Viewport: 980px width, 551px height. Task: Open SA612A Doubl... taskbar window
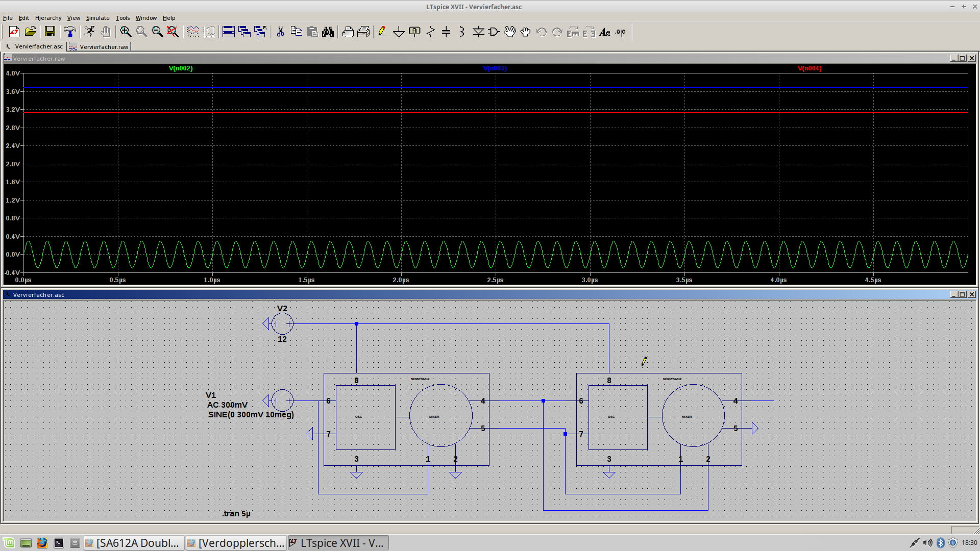[x=134, y=543]
